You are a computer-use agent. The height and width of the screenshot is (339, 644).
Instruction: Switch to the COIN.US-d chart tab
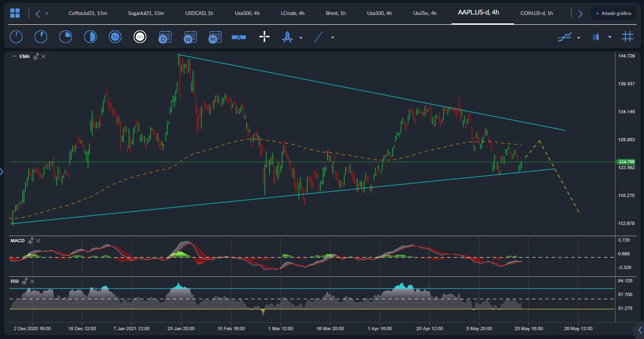point(536,13)
